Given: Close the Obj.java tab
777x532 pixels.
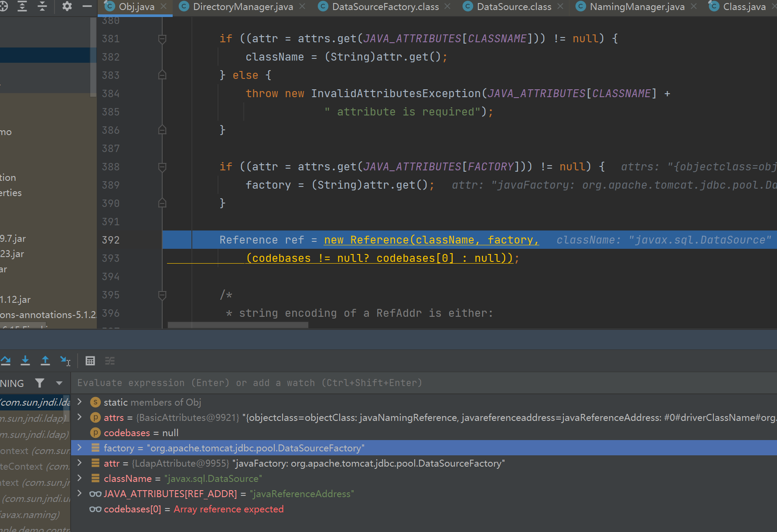Looking at the screenshot, I should coord(164,7).
